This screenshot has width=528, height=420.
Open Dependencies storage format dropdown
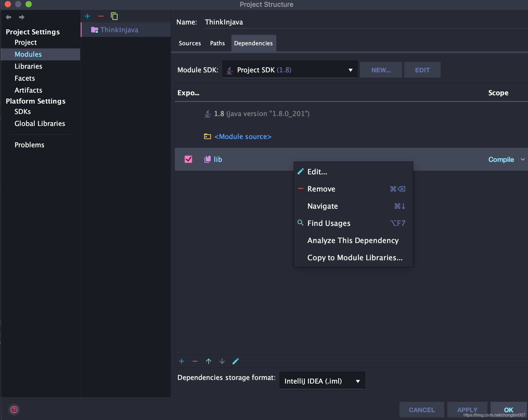(x=322, y=381)
